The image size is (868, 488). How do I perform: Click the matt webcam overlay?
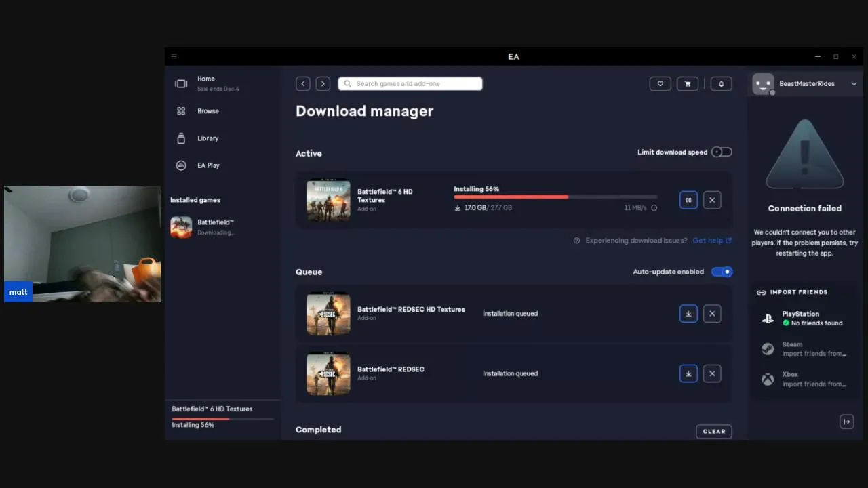tap(82, 244)
